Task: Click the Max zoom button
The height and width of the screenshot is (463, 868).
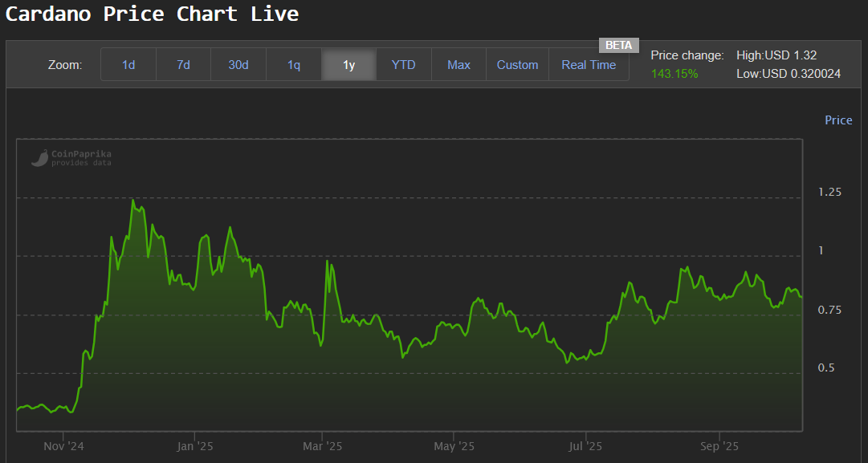Action: (x=458, y=65)
